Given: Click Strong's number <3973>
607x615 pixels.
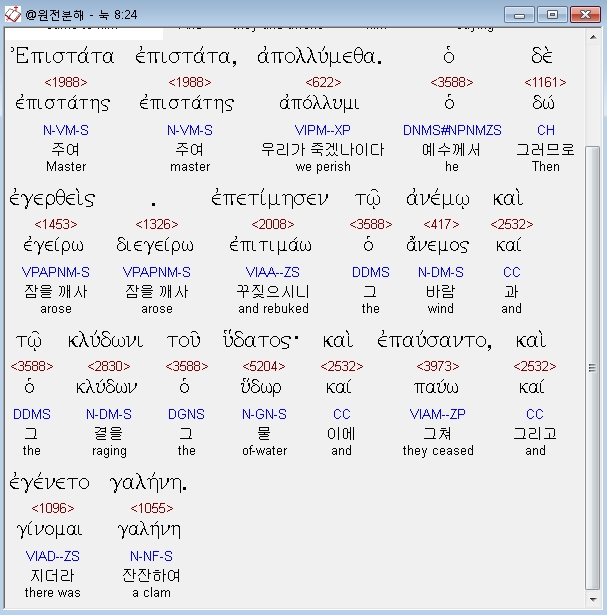Looking at the screenshot, I should pyautogui.click(x=438, y=366).
